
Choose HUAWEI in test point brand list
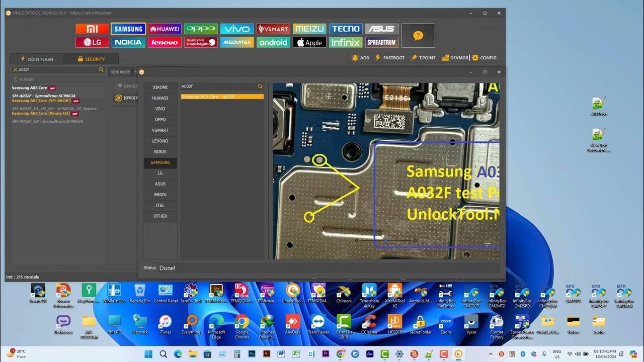coord(160,98)
